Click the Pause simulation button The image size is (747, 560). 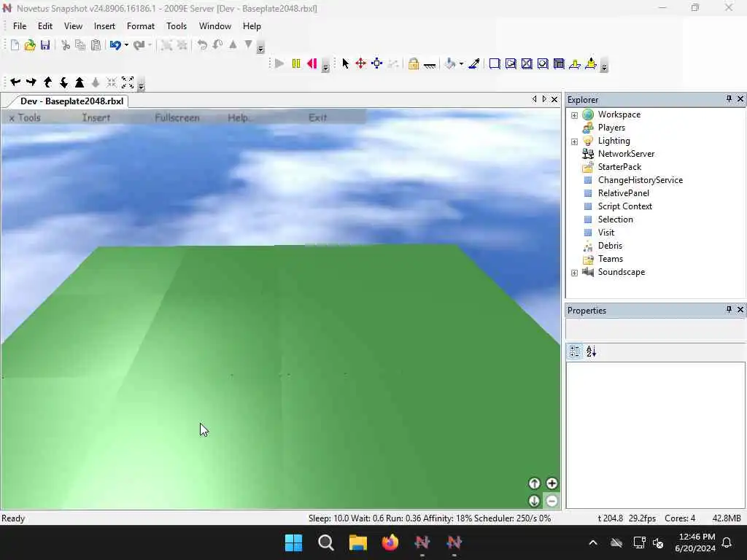296,64
